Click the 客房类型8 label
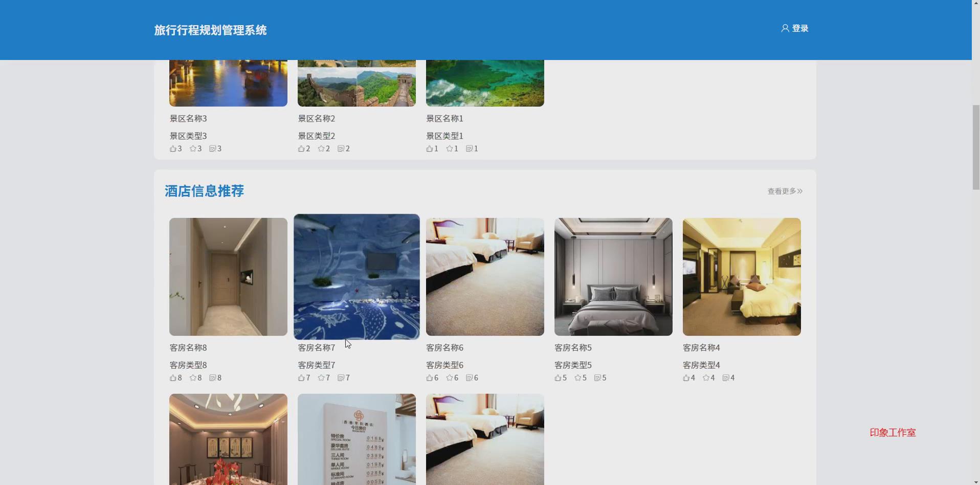 (x=188, y=365)
